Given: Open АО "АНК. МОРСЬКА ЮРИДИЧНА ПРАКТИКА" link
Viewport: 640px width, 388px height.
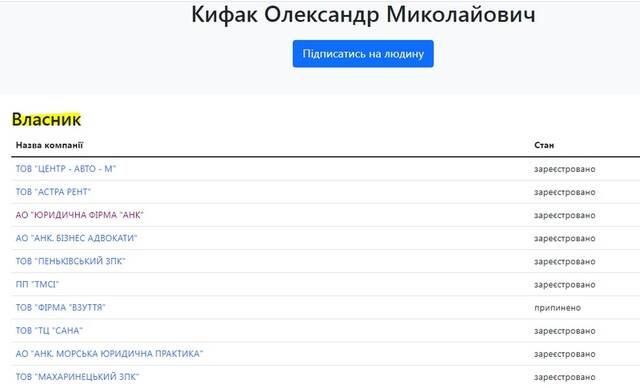Looking at the screenshot, I should (x=109, y=354).
